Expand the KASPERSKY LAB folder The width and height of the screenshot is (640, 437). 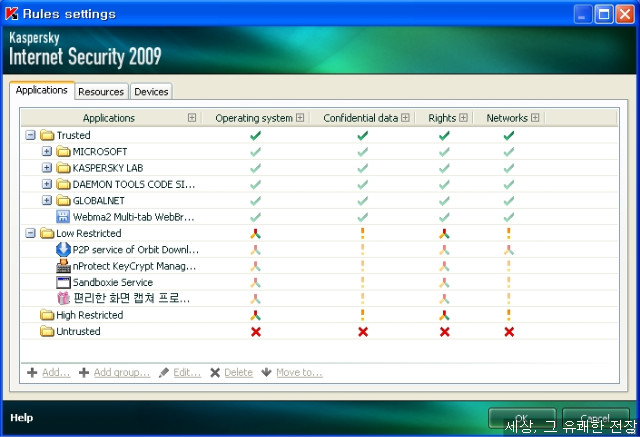(47, 168)
